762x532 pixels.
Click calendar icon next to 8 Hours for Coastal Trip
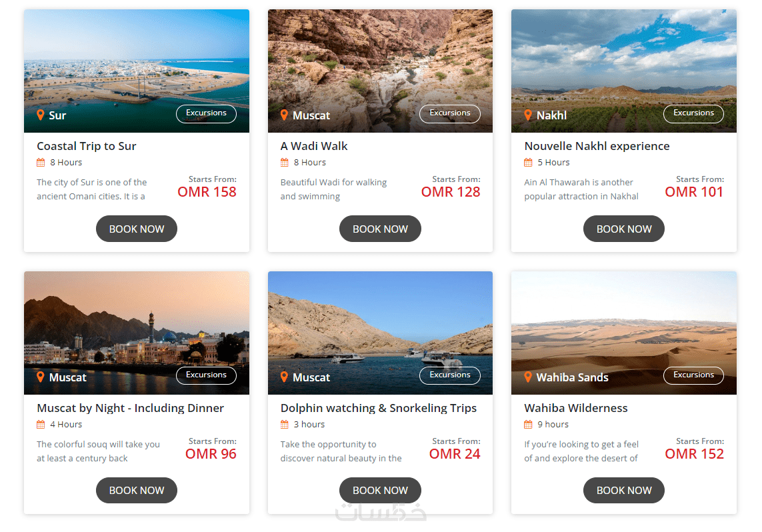41,162
